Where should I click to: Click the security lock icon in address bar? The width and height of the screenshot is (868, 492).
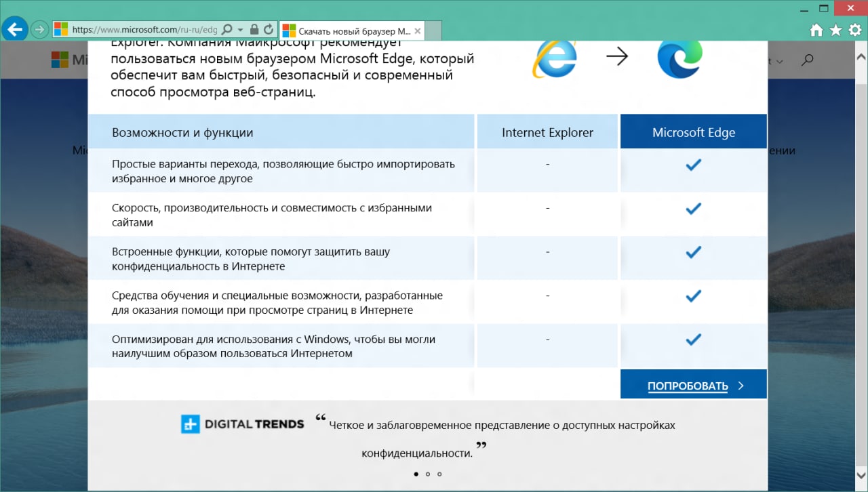pos(254,30)
